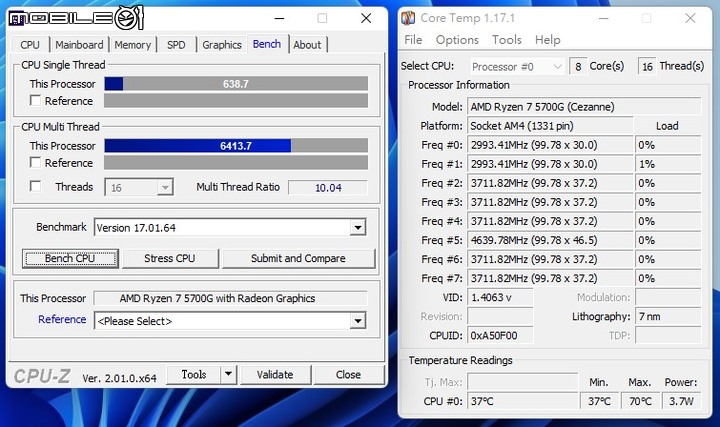This screenshot has width=720, height=427.
Task: Click the blue Reference link label
Action: pos(62,319)
